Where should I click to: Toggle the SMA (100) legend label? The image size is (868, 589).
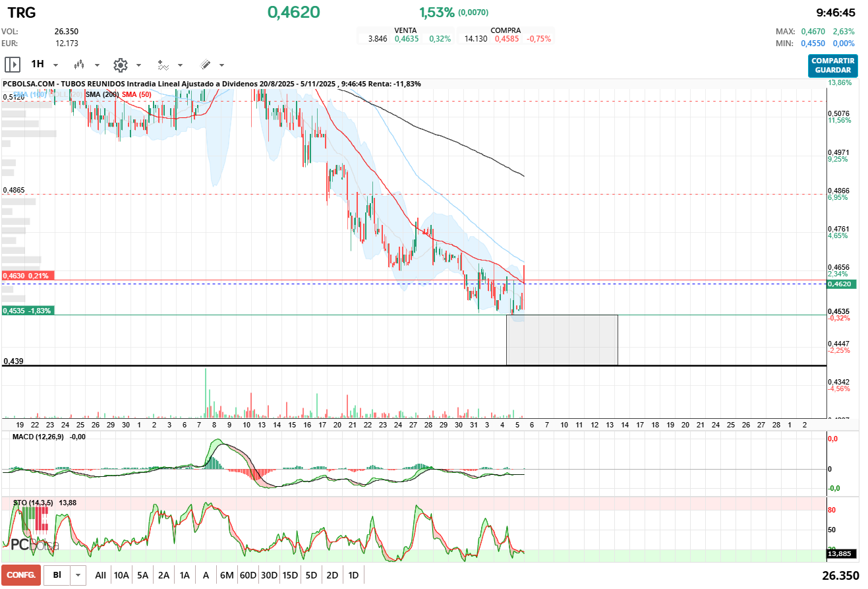tap(31, 95)
